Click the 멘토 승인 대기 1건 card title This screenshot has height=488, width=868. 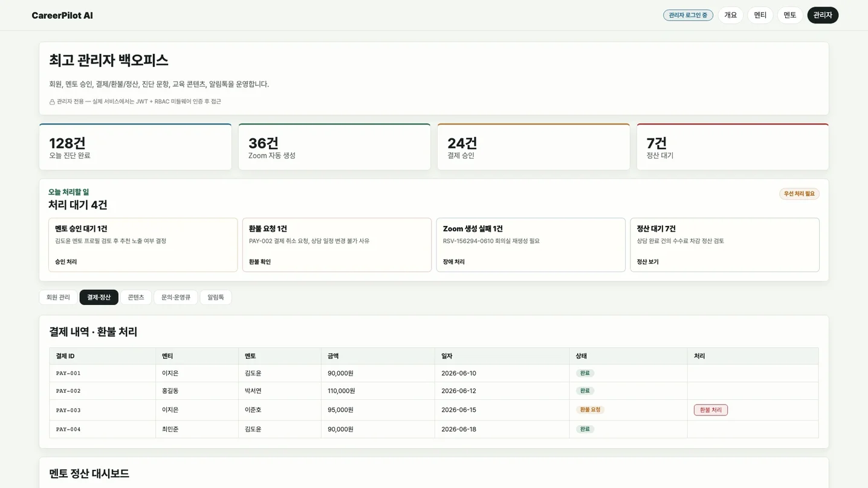pos(81,229)
